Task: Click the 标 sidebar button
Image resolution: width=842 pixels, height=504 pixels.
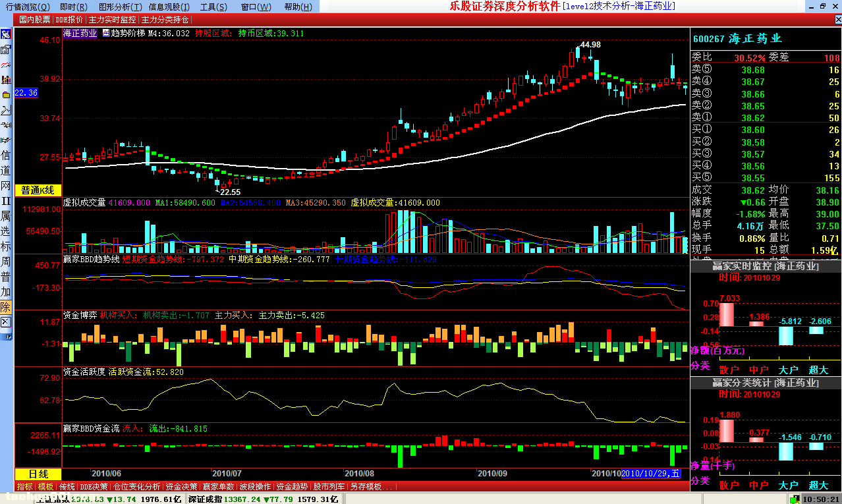Action: click(6, 246)
